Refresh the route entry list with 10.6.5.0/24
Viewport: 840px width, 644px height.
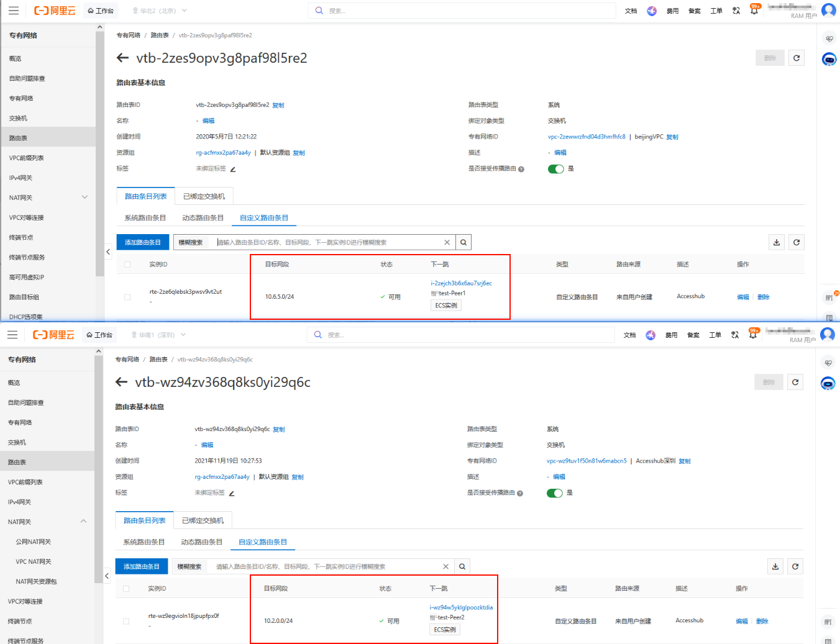pos(797,242)
